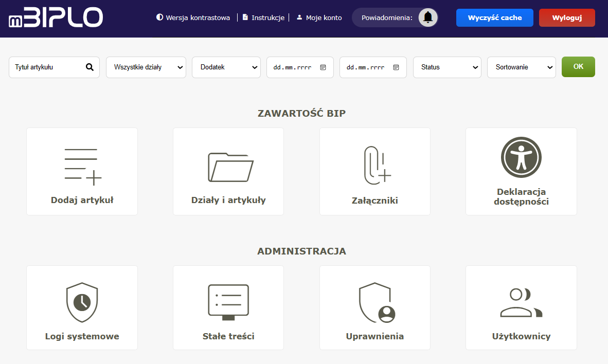The width and height of the screenshot is (608, 364).
Task: Open the Dodatek dropdown
Action: click(x=226, y=67)
